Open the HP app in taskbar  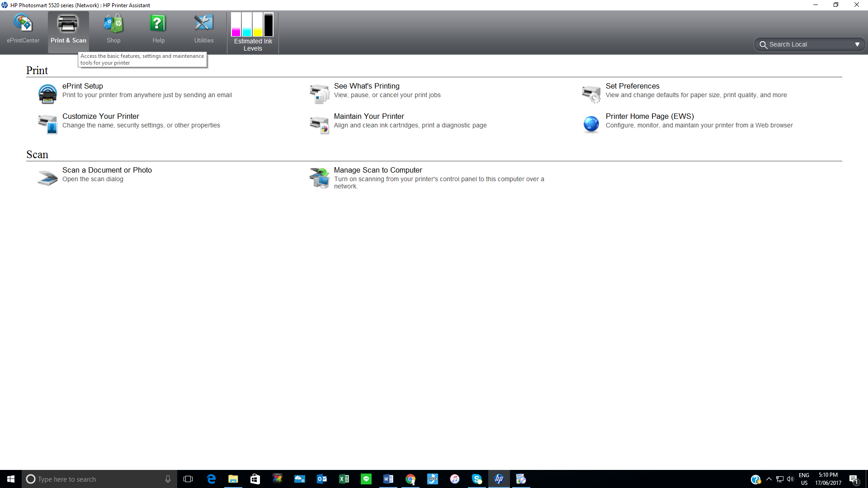click(499, 479)
